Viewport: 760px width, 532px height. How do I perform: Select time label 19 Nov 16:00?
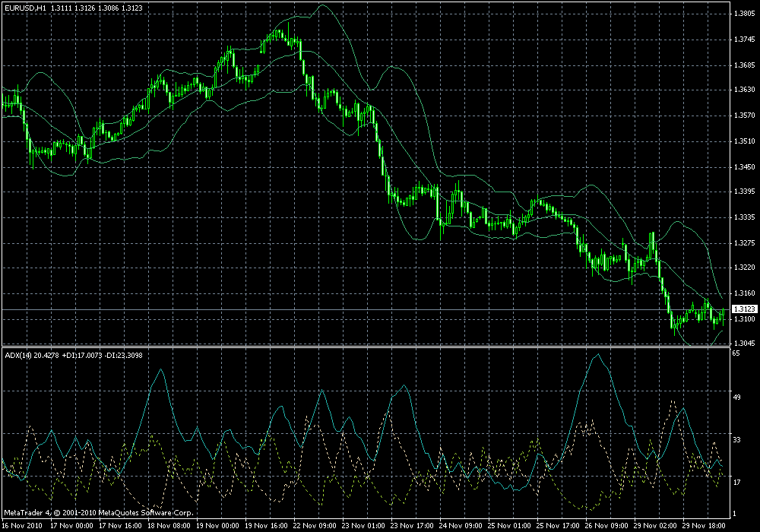266,526
